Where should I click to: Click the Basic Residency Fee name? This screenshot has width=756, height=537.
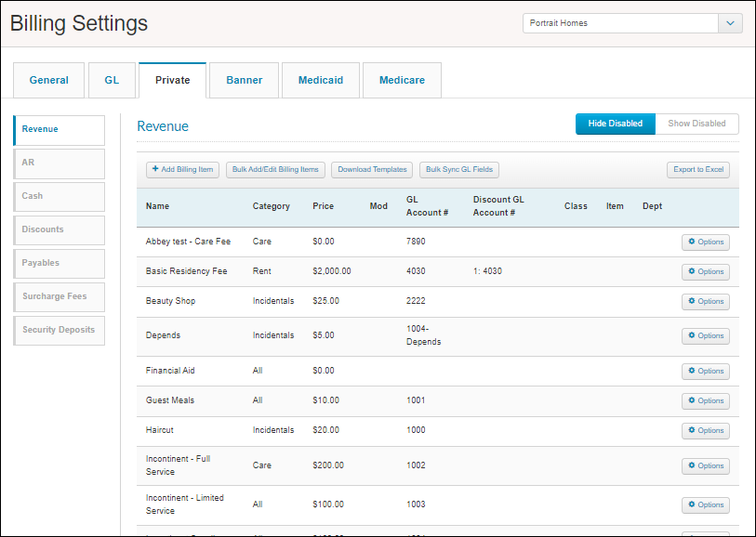[186, 271]
